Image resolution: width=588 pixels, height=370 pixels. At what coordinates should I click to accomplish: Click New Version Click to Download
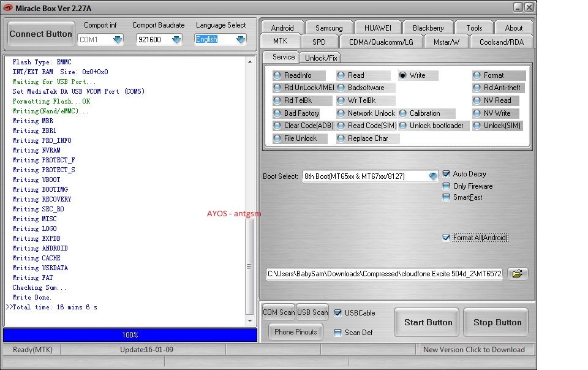tap(473, 350)
